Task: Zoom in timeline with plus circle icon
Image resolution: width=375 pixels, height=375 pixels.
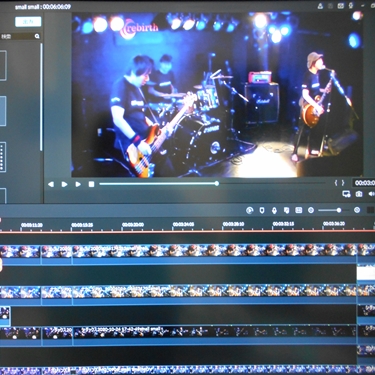Action: click(x=357, y=210)
